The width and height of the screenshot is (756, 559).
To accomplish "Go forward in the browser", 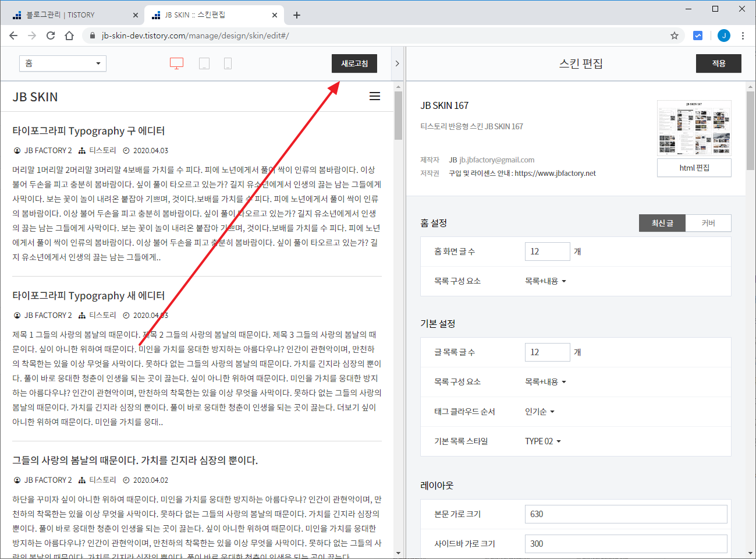I will tap(32, 36).
